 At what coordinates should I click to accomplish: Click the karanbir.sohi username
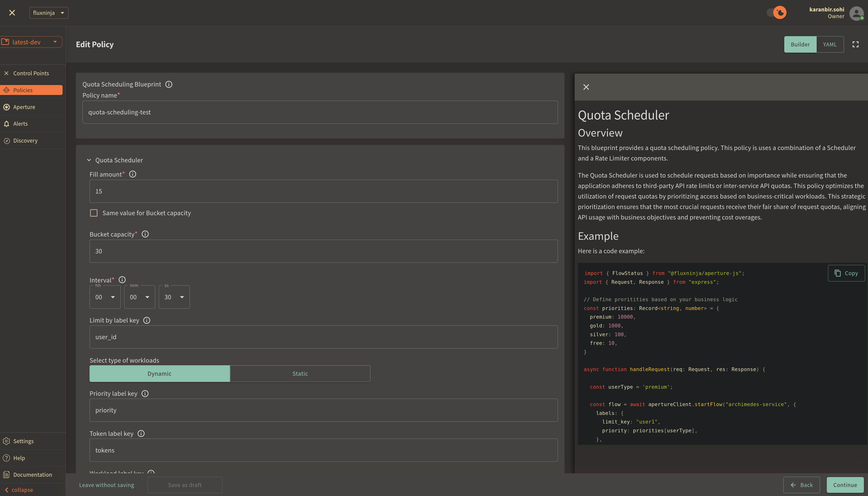coord(826,10)
